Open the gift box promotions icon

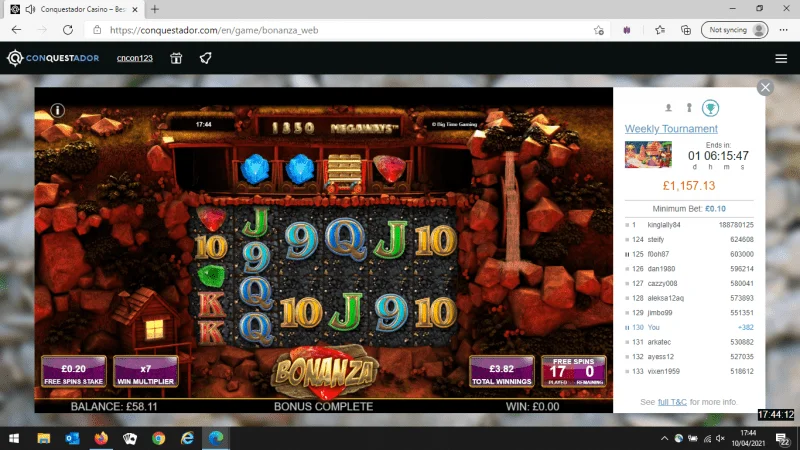tap(176, 58)
